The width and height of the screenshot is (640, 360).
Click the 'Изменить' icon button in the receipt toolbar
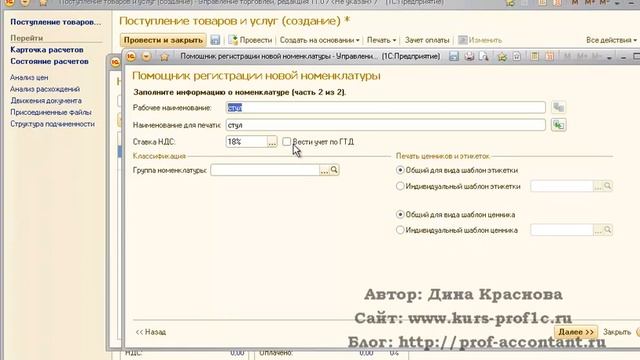click(x=480, y=40)
